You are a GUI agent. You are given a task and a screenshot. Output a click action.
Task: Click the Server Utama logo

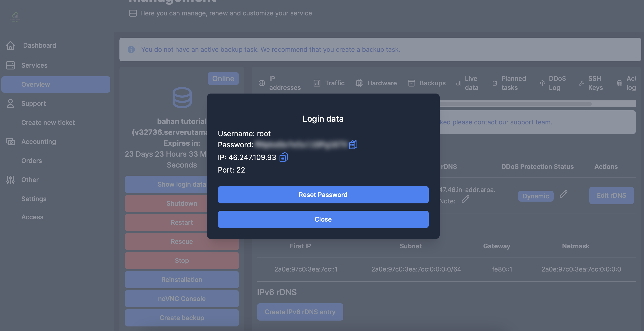pyautogui.click(x=15, y=17)
